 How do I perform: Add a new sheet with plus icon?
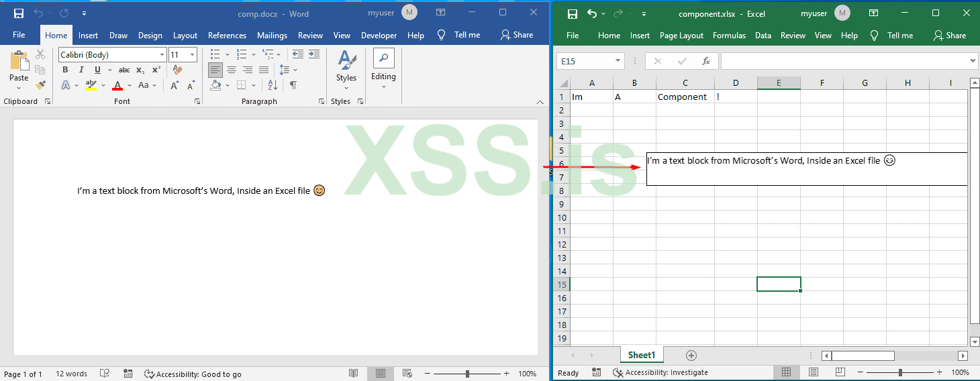click(691, 356)
